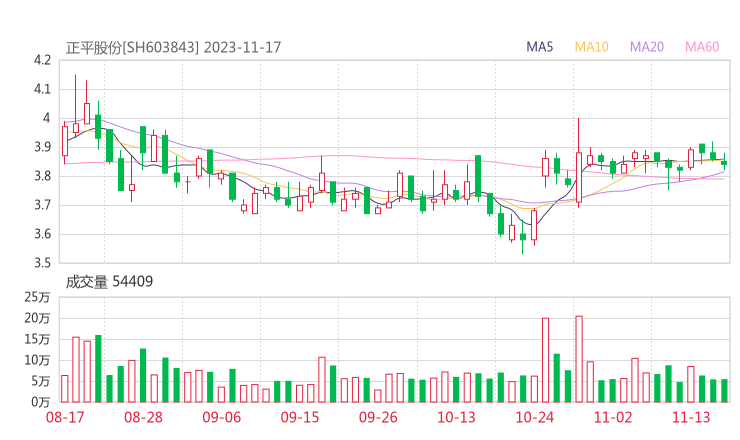Image resolution: width=740 pixels, height=440 pixels.
Task: Click the MA60 legend label
Action: coord(702,47)
